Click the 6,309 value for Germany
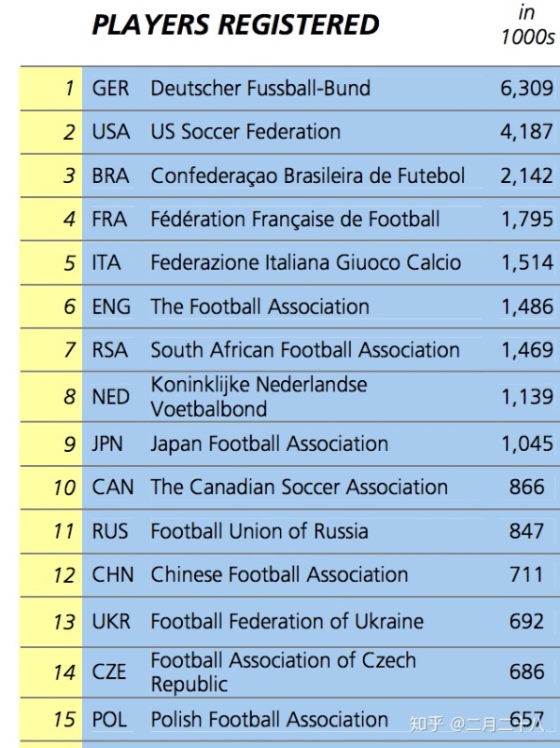 [x=526, y=89]
